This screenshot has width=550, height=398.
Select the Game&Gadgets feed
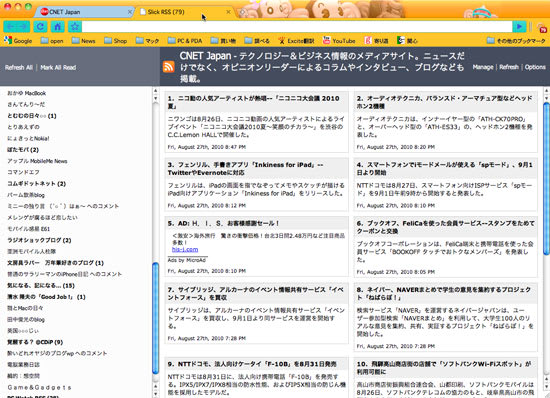[x=40, y=387]
